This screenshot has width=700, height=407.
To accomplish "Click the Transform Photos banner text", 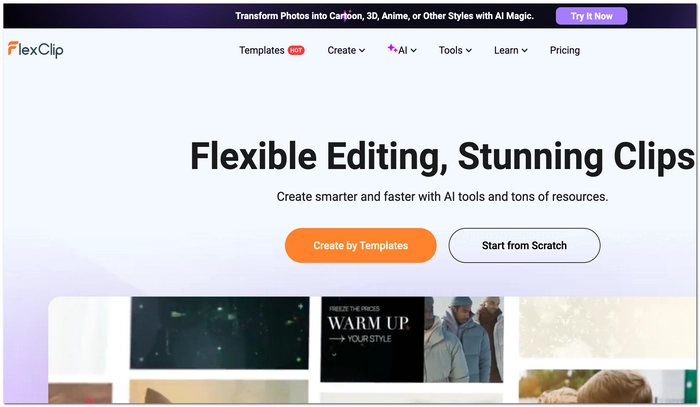I will pyautogui.click(x=384, y=16).
